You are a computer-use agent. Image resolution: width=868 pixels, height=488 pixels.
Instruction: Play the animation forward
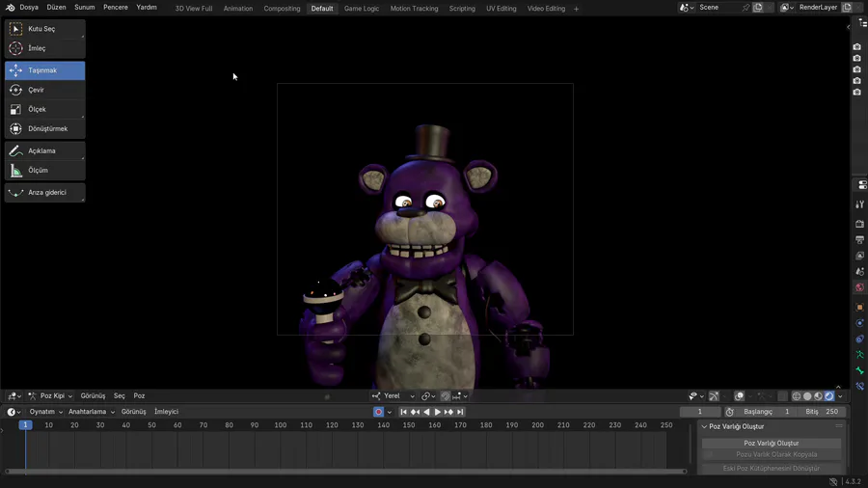coord(437,412)
